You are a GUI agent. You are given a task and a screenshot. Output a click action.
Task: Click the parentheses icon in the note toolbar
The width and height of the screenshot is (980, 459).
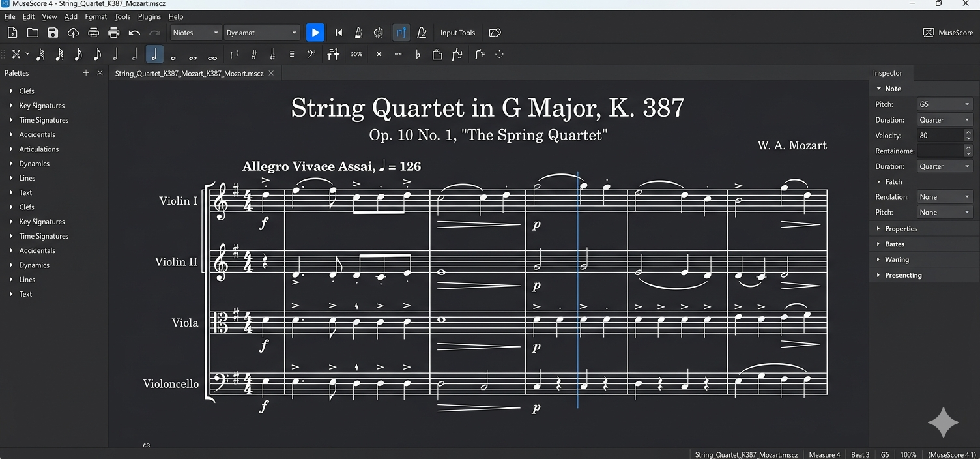tap(235, 55)
